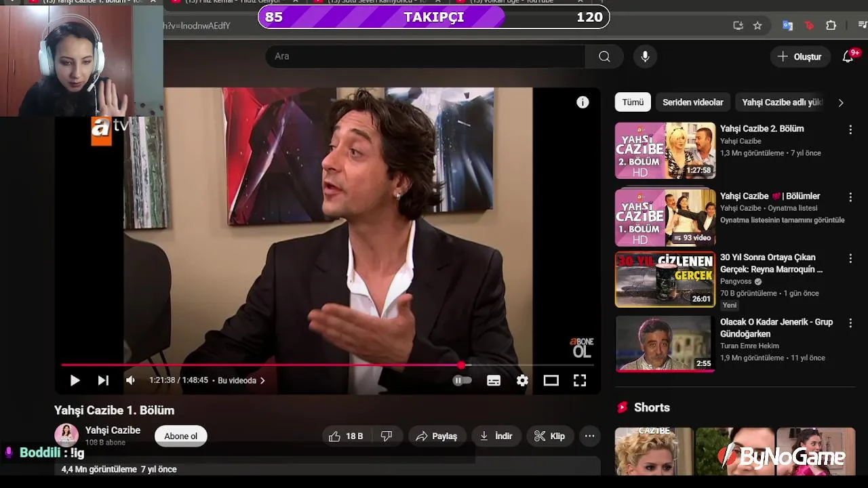The width and height of the screenshot is (868, 488).
Task: Open the Google Translate extension icon
Action: click(x=787, y=26)
